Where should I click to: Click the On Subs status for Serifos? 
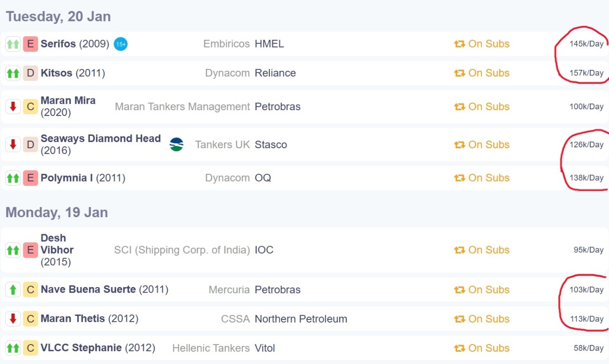[482, 44]
